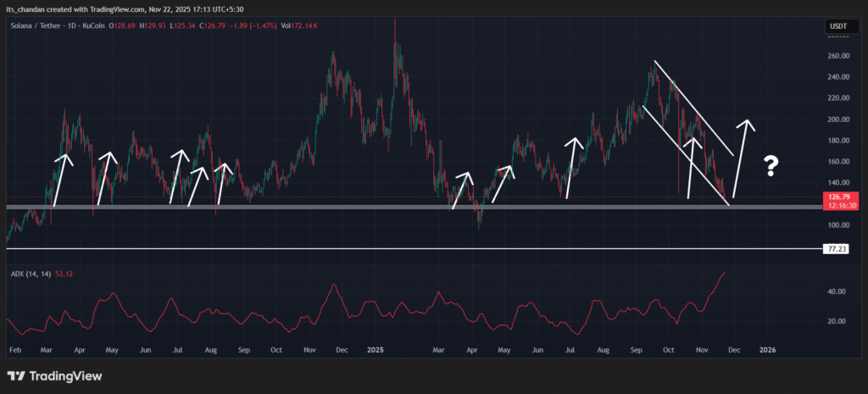Image resolution: width=868 pixels, height=394 pixels.
Task: Click the 160.00 price axis label
Action: 838,162
